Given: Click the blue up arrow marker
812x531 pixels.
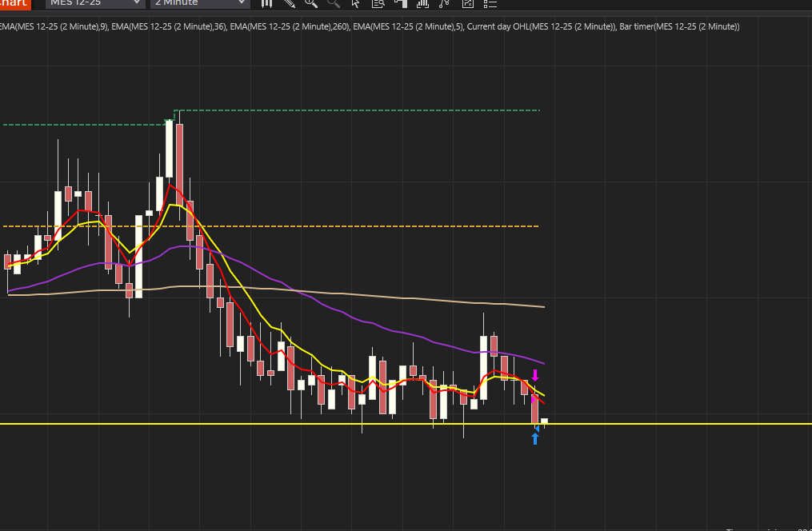Looking at the screenshot, I should click(535, 438).
